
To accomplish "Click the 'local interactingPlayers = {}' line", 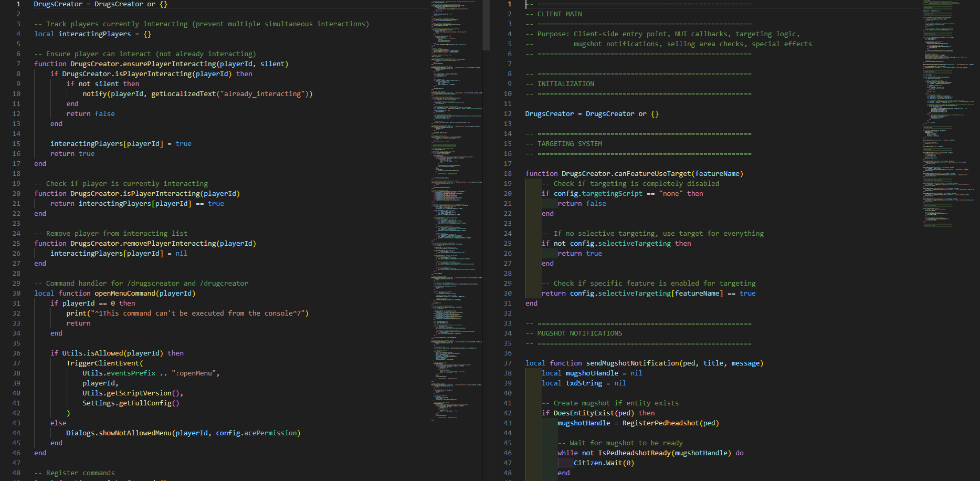I will [x=92, y=34].
